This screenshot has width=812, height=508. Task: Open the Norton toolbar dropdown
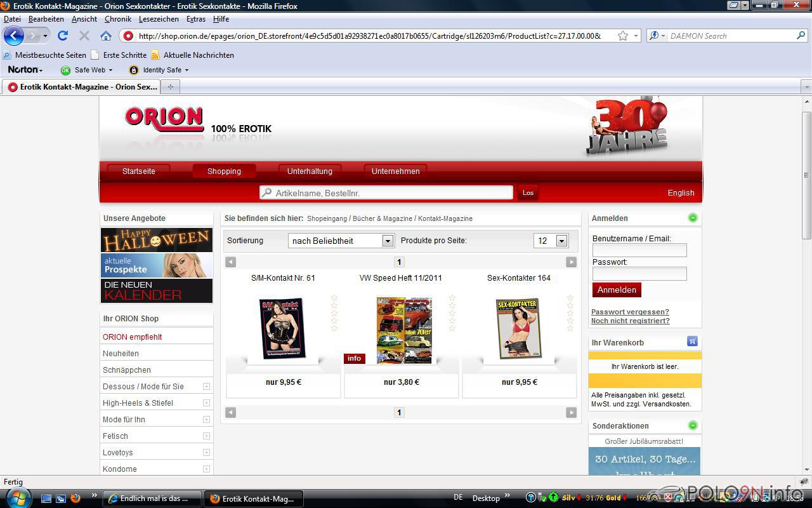[x=25, y=70]
